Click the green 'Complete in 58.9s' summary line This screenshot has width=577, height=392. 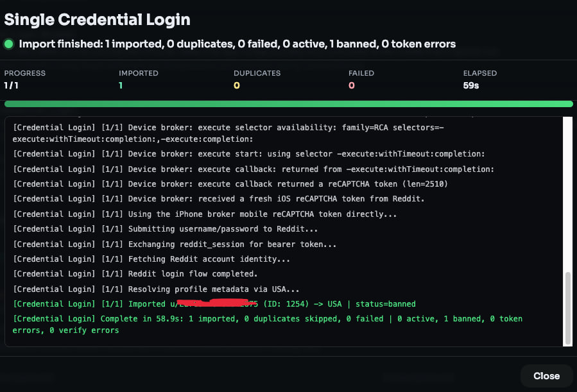point(268,325)
